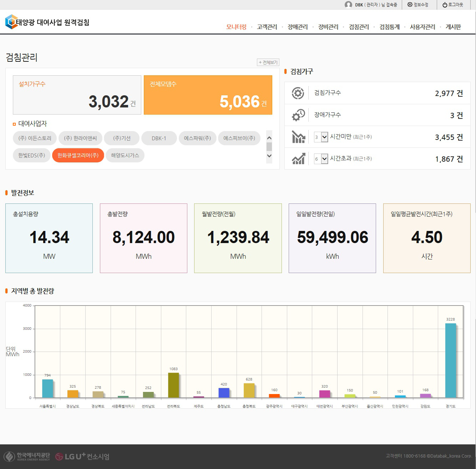Select the 에스파워(주) operator
Screen dimensions: 476x469
197,138
